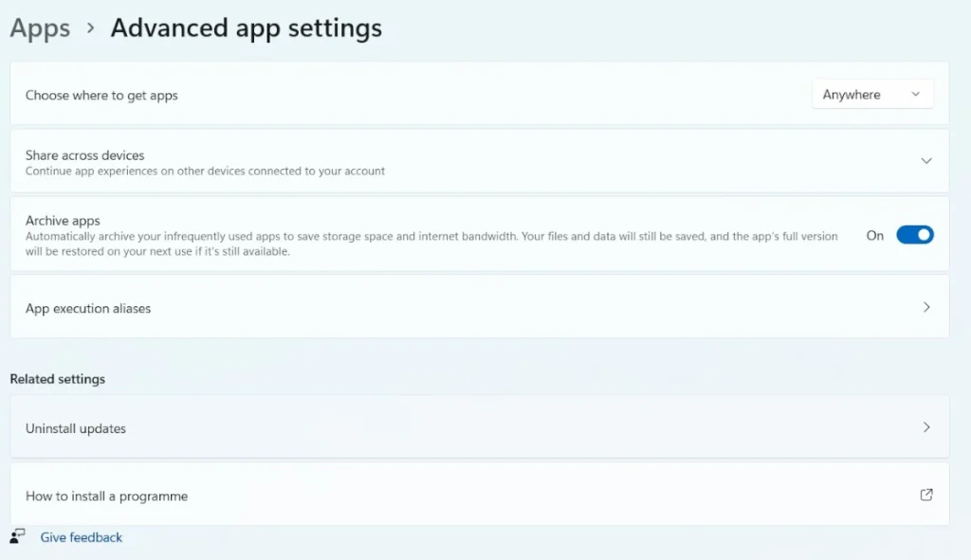Click the Share across devices title text
This screenshot has height=560, width=971.
click(x=84, y=154)
